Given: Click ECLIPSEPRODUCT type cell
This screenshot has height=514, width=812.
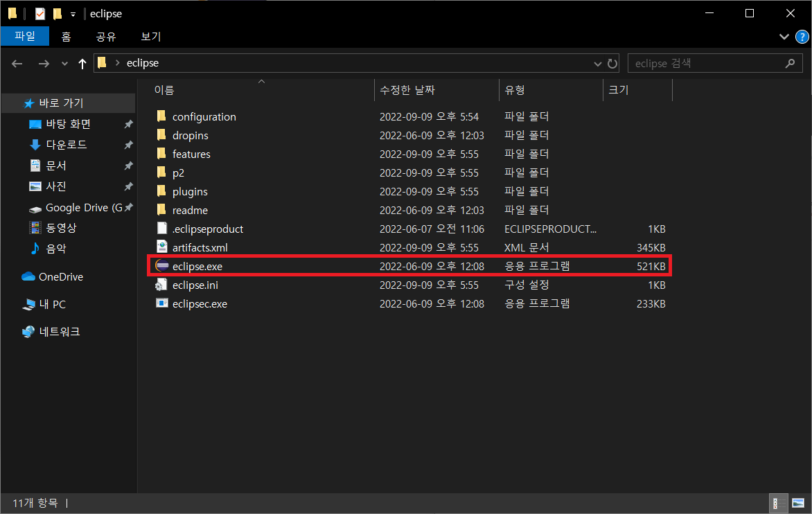Looking at the screenshot, I should (551, 229).
